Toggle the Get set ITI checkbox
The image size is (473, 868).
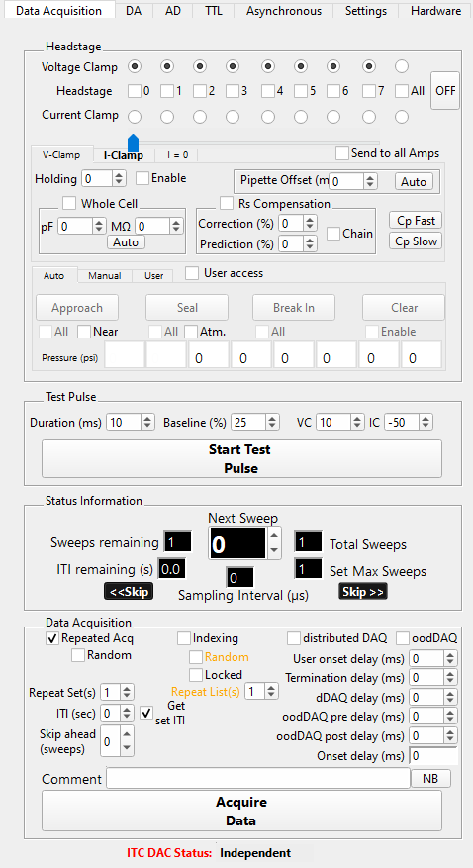point(146,713)
